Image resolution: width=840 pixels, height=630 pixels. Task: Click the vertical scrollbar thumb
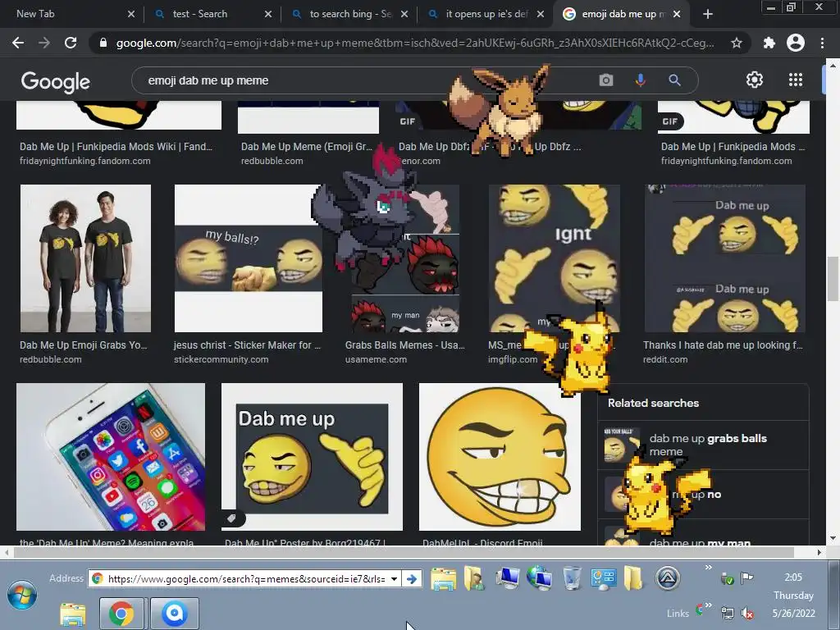click(x=833, y=279)
